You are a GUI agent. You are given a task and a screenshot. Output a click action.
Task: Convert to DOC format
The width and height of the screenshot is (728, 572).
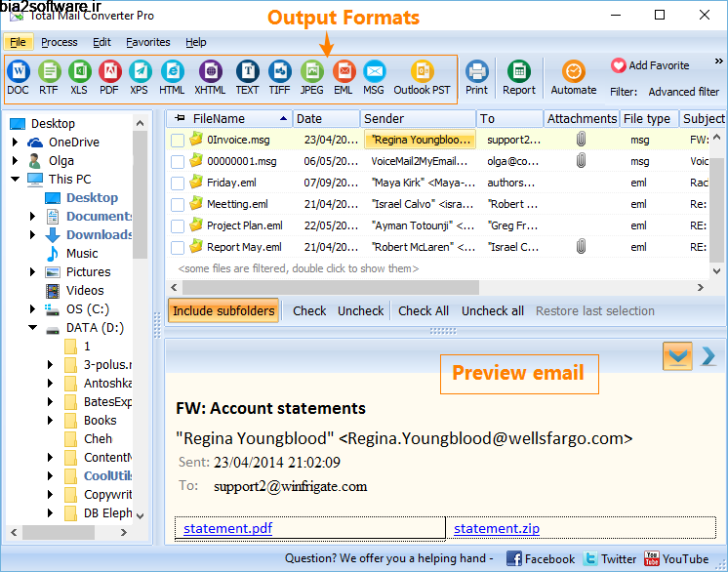pyautogui.click(x=19, y=77)
